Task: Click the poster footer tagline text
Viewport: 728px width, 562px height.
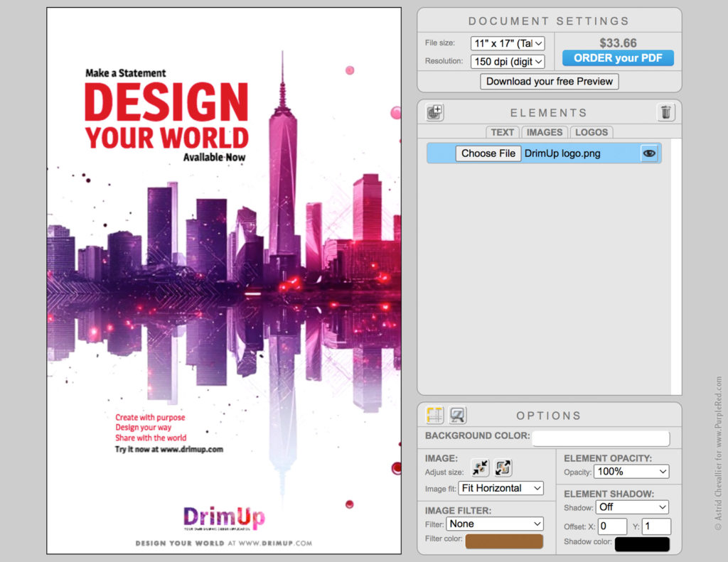Action: tap(224, 543)
